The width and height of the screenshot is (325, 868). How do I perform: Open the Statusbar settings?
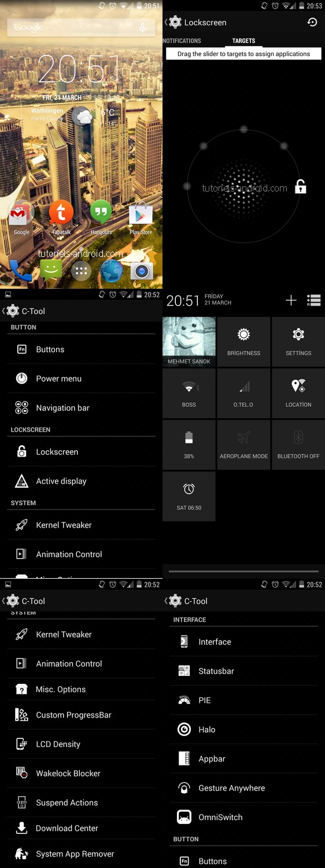243,671
